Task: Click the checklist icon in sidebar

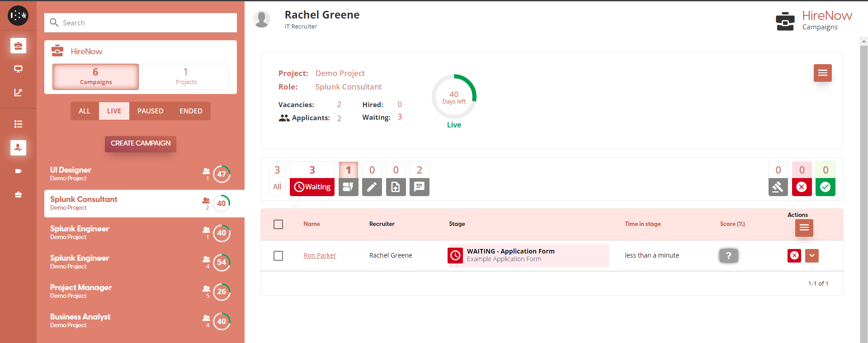Action: click(x=18, y=124)
